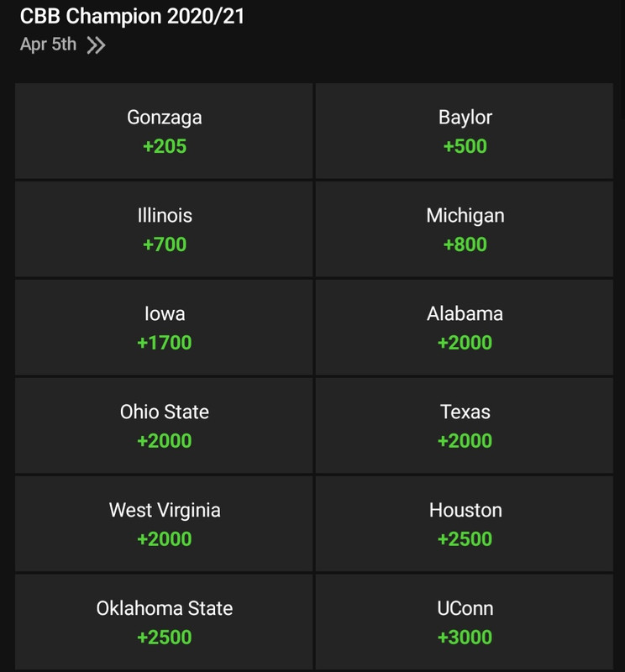Open the CBB Champion 2020/21 heading
The image size is (625, 672).
[x=132, y=16]
